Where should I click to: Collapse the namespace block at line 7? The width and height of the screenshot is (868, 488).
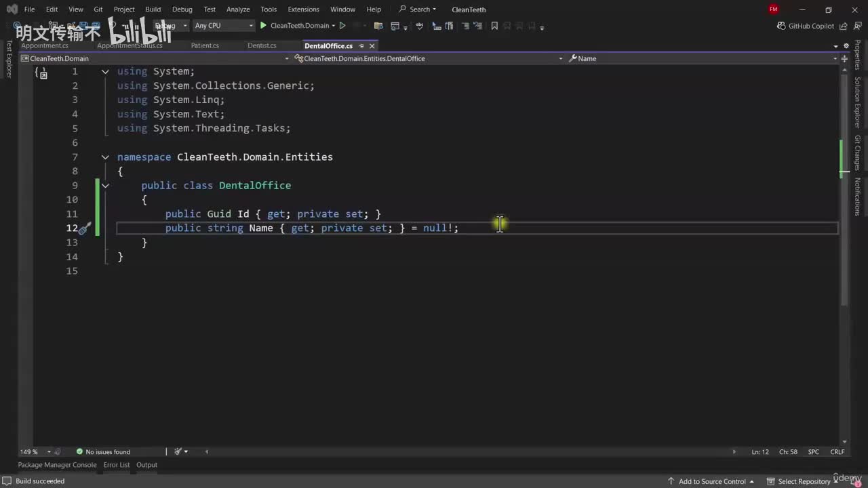105,157
